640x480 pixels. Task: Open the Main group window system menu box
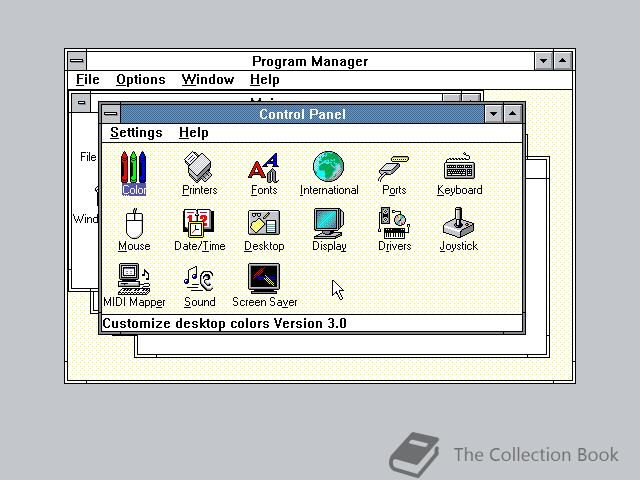tap(81, 102)
